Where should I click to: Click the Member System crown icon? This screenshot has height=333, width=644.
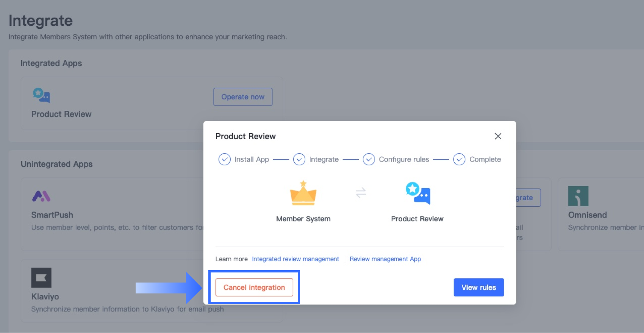coord(303,193)
